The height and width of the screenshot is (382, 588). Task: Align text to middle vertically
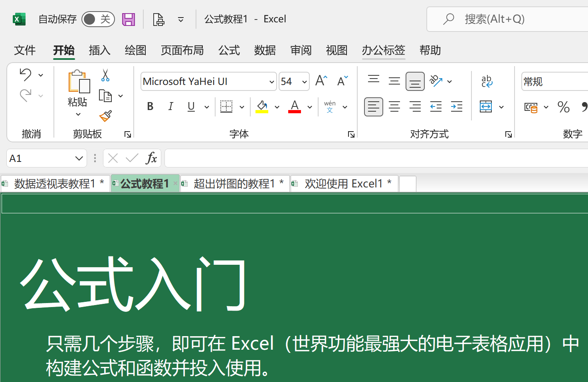point(394,81)
